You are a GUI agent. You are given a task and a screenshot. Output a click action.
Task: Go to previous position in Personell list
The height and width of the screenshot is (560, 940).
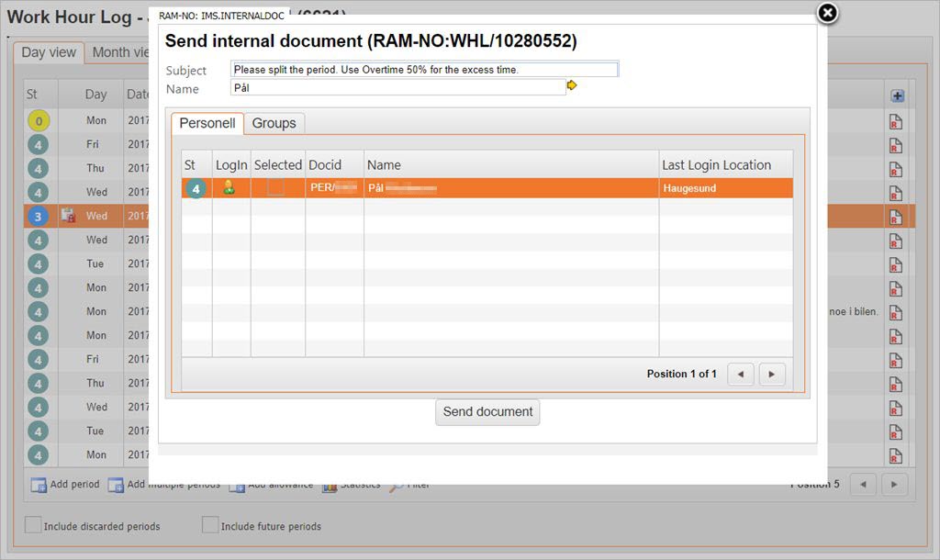(741, 375)
